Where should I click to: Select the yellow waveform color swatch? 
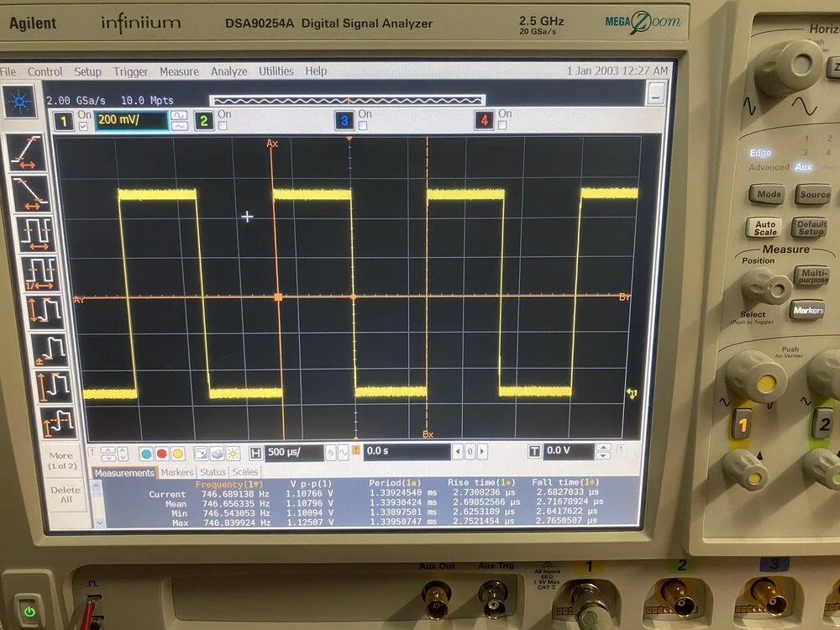pyautogui.click(x=177, y=454)
